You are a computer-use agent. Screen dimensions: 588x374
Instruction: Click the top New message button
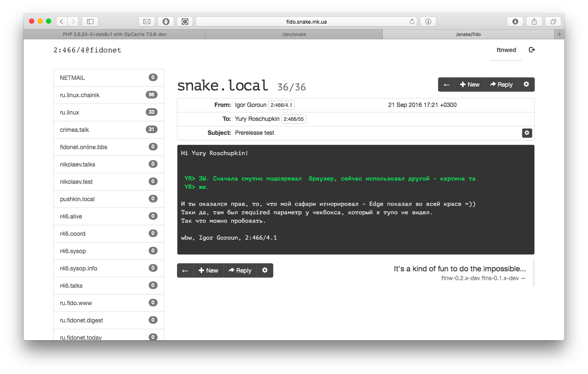tap(470, 85)
